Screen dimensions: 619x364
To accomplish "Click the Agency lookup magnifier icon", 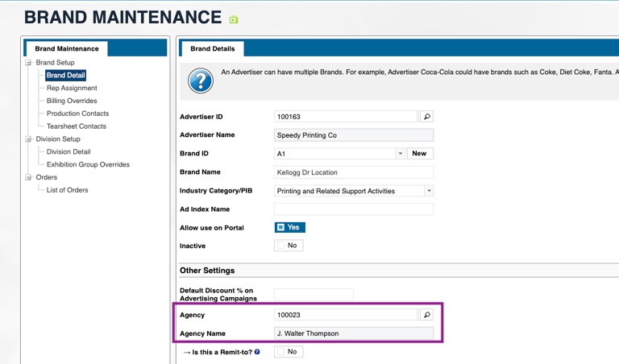I will coord(427,315).
